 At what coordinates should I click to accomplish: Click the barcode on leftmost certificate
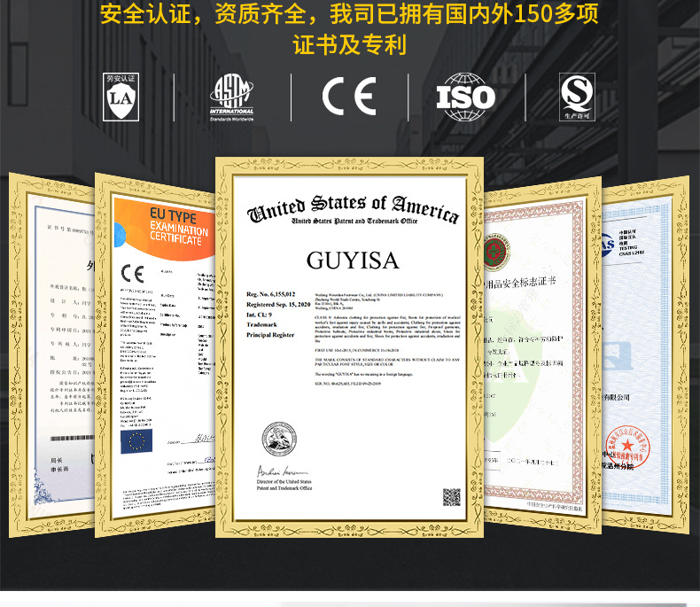pos(72,439)
